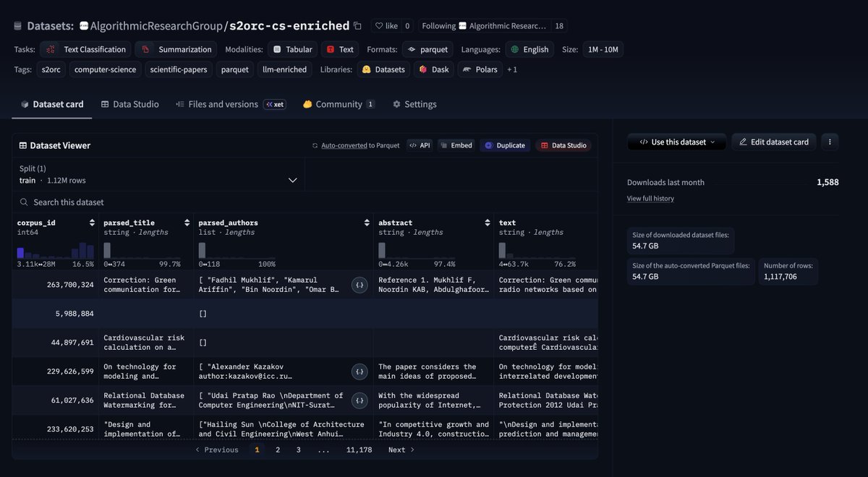Open the three-dot more options menu
Screen dimensions: 868x477
pos(830,142)
